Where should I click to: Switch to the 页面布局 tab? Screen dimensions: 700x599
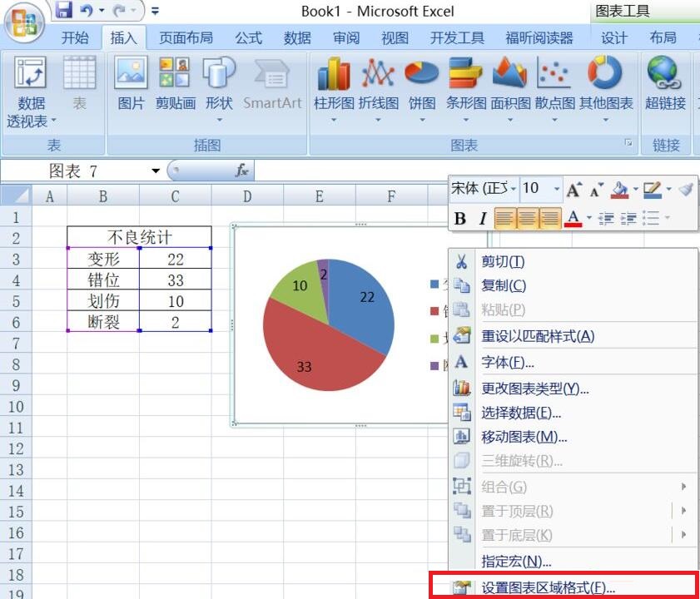(186, 38)
